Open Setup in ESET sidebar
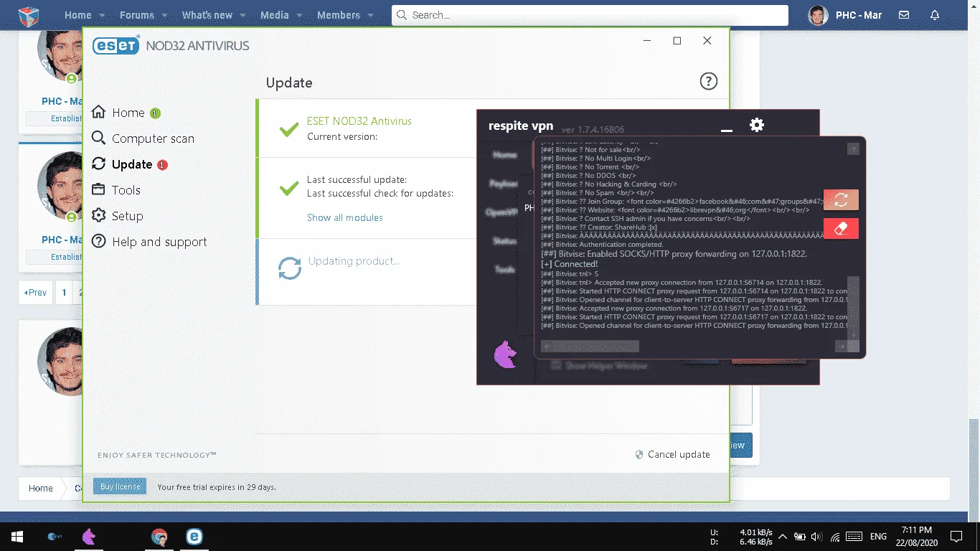980x551 pixels. click(x=118, y=216)
